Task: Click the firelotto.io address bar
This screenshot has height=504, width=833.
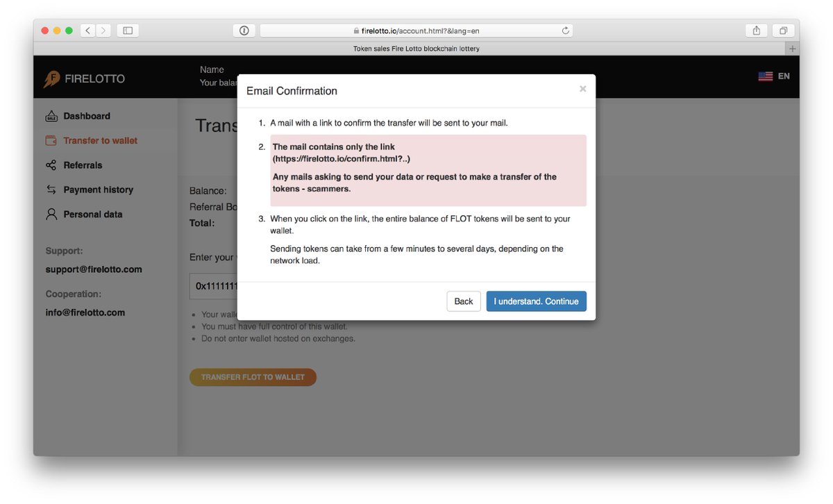Action: coord(416,31)
